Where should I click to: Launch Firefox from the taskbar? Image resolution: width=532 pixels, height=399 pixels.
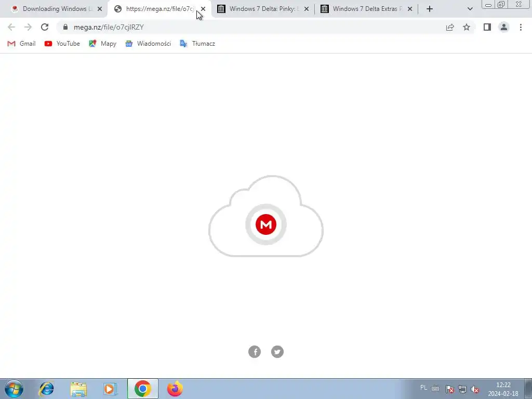(x=175, y=389)
